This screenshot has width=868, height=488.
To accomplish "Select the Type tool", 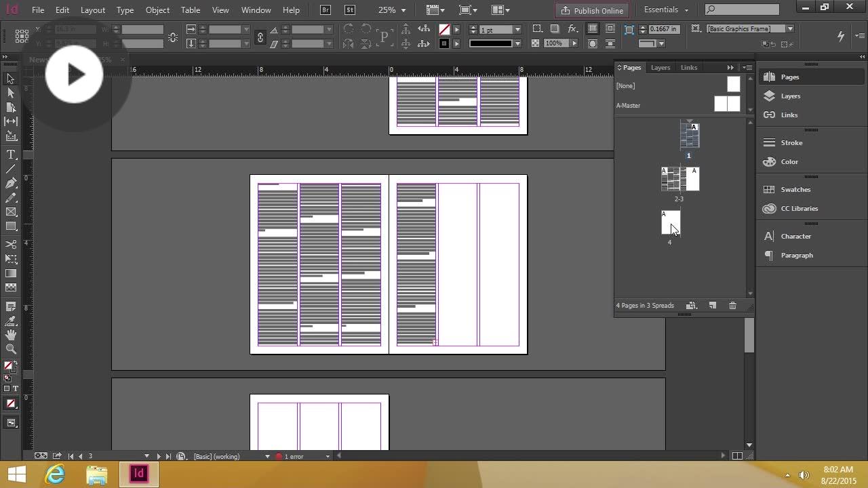I will [11, 155].
